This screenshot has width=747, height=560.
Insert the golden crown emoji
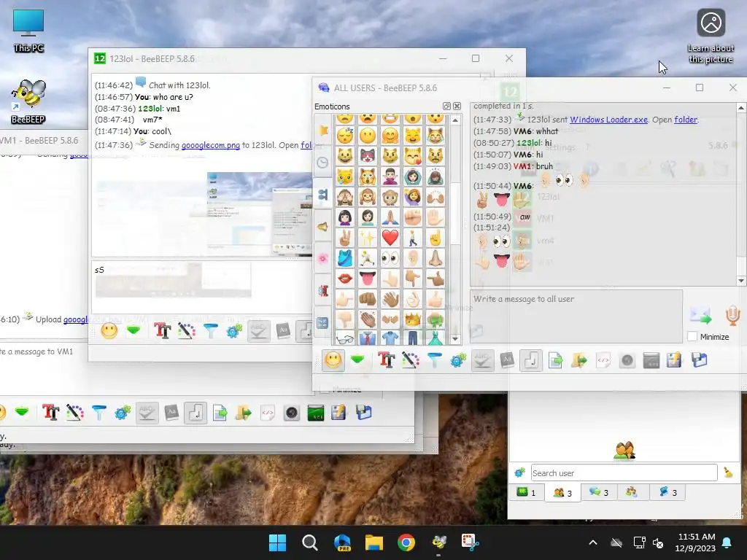click(x=413, y=319)
